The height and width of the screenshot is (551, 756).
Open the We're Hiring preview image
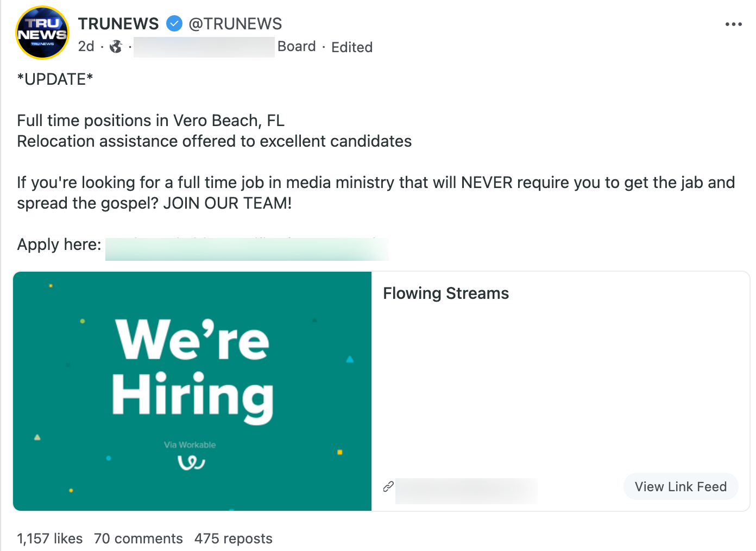tap(192, 391)
